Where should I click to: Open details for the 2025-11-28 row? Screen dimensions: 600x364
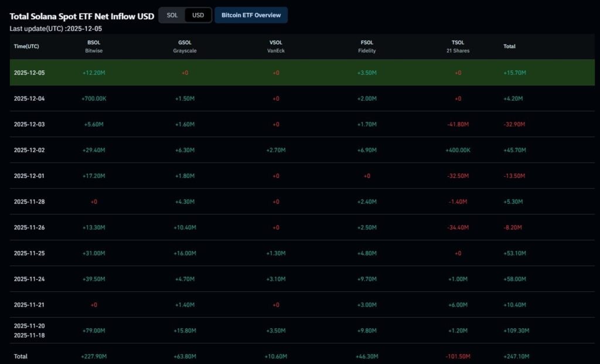click(x=28, y=201)
